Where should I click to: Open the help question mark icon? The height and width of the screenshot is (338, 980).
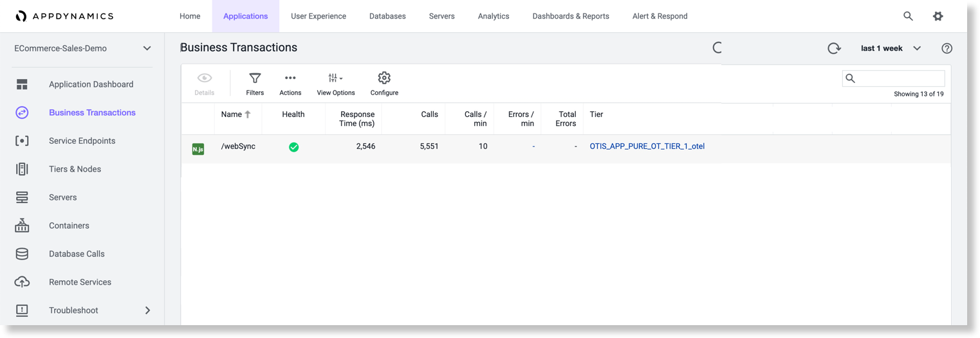pos(947,48)
